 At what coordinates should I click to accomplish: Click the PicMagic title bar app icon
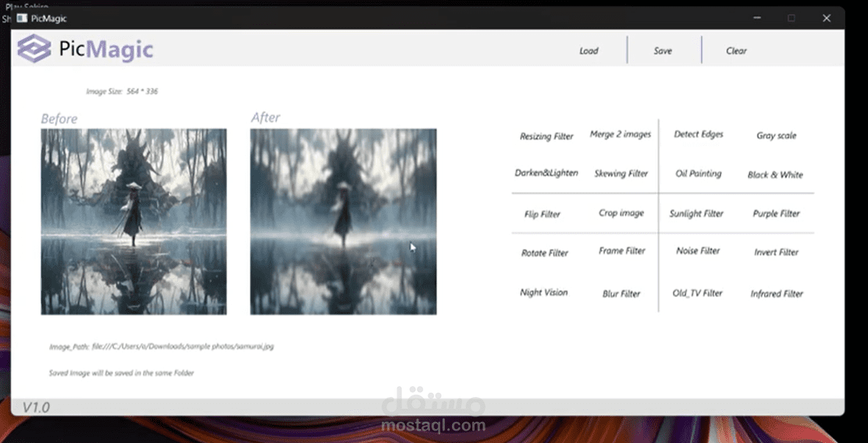point(22,18)
